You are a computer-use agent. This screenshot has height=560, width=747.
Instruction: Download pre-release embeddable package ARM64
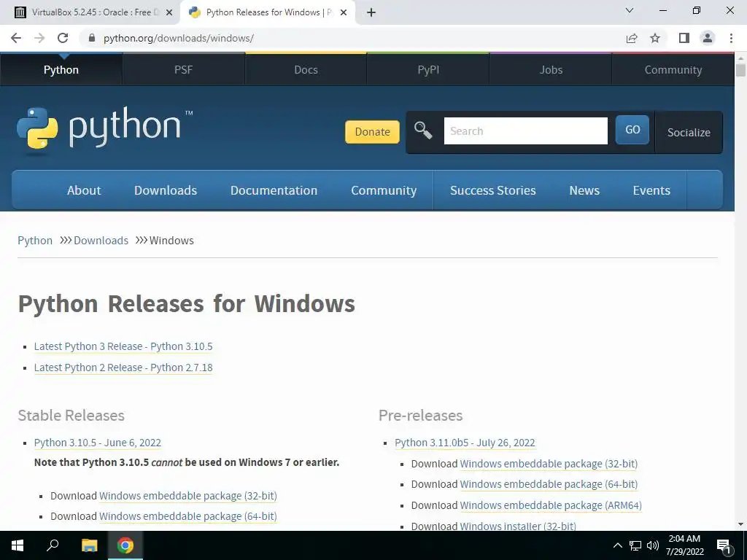(x=551, y=505)
